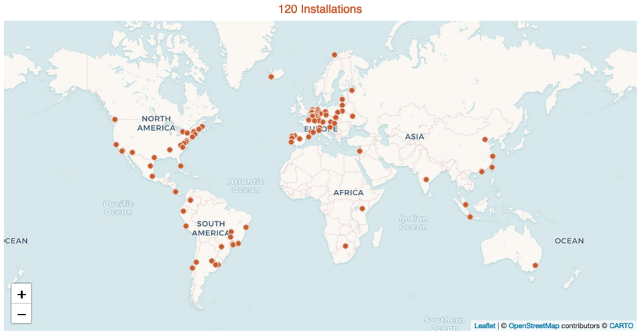644x334 pixels.
Task: Select the installation marker near Beijing
Action: click(x=485, y=140)
